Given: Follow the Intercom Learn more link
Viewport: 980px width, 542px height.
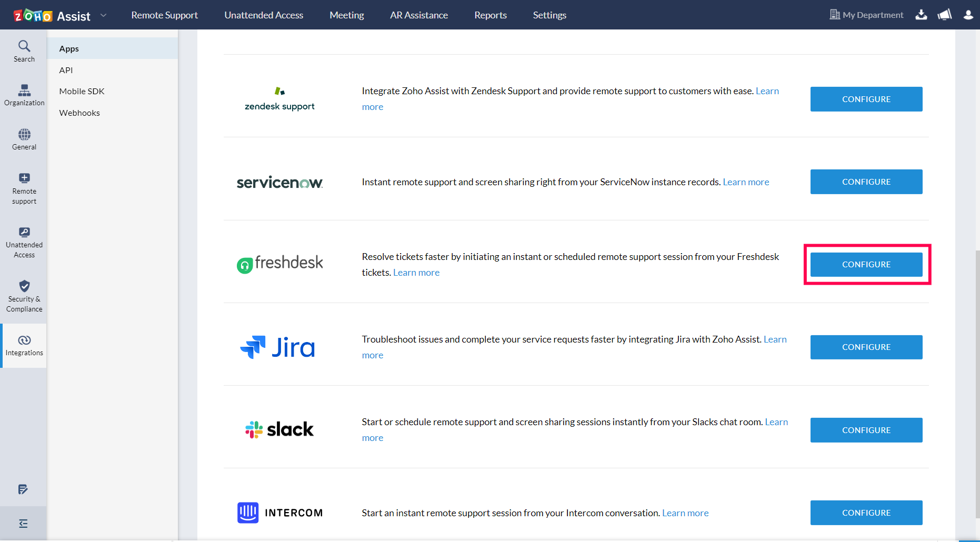Looking at the screenshot, I should (x=685, y=513).
